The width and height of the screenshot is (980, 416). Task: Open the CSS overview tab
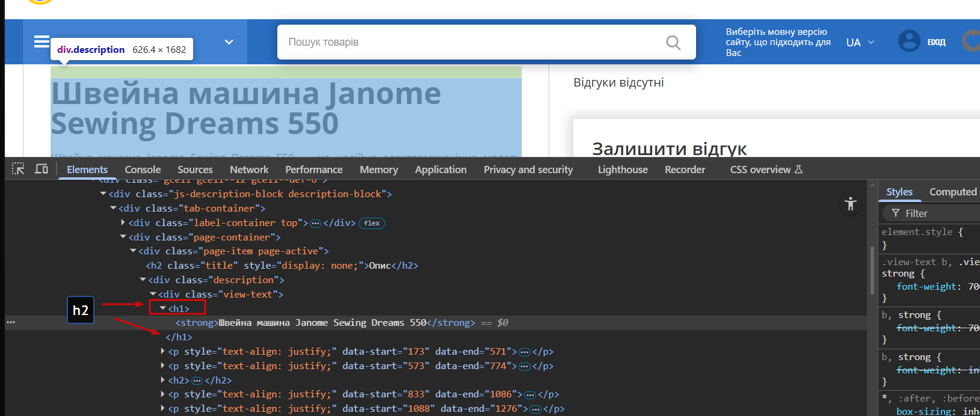pos(766,170)
